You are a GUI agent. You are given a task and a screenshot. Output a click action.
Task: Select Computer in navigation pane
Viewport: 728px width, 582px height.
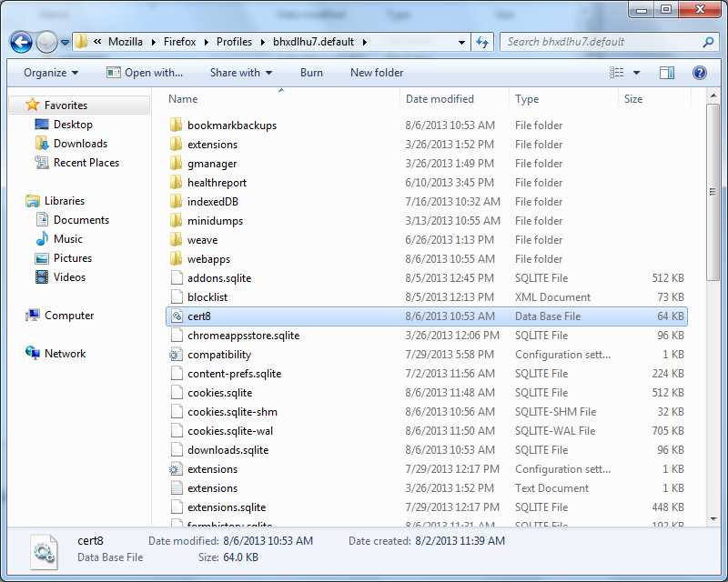click(x=69, y=316)
